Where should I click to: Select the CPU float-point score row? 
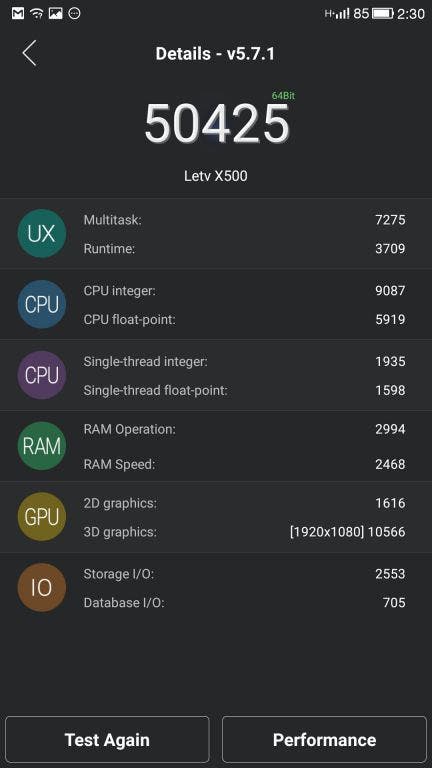click(244, 319)
